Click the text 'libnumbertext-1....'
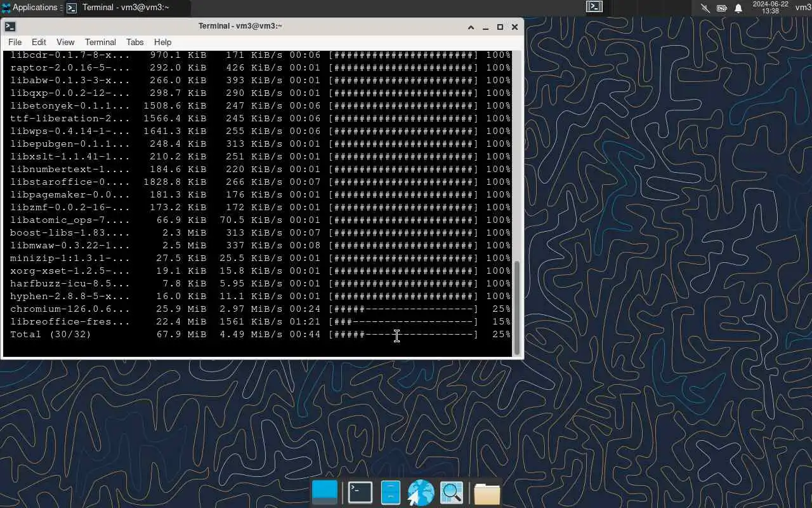 (x=70, y=169)
